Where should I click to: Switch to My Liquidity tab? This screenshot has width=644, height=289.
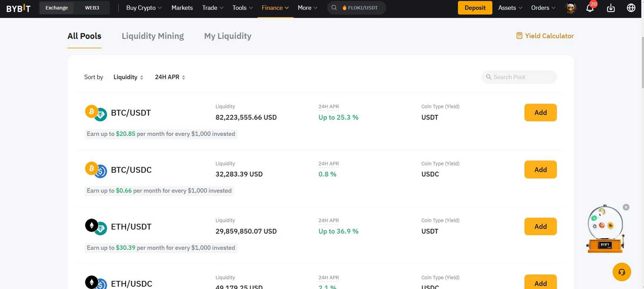(x=228, y=36)
